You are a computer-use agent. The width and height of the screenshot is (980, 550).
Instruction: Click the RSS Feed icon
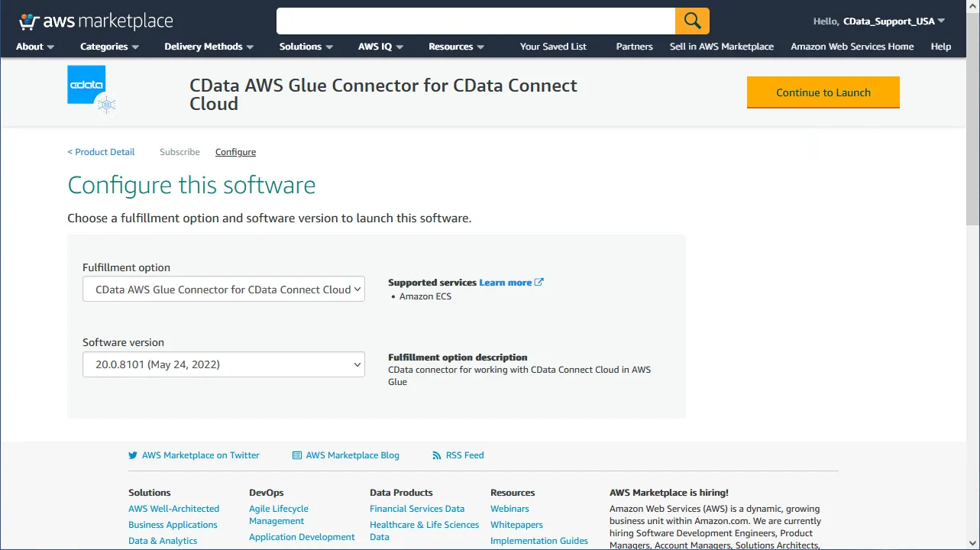(x=435, y=455)
